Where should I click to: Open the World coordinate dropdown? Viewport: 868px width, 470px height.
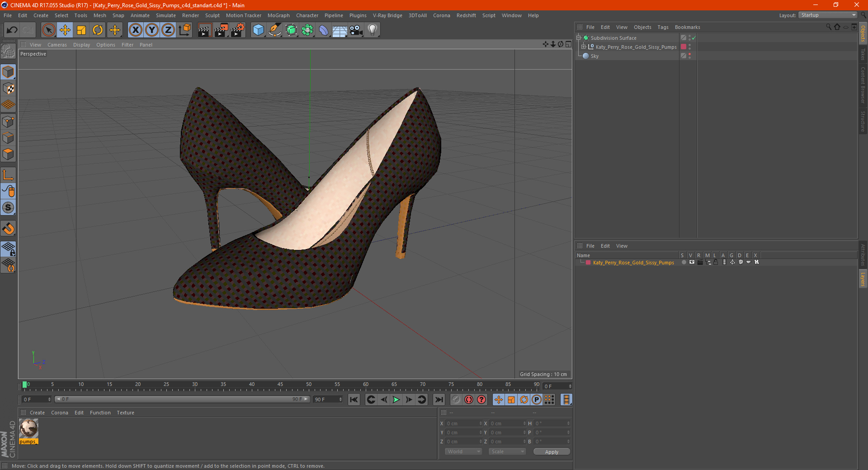pos(463,451)
